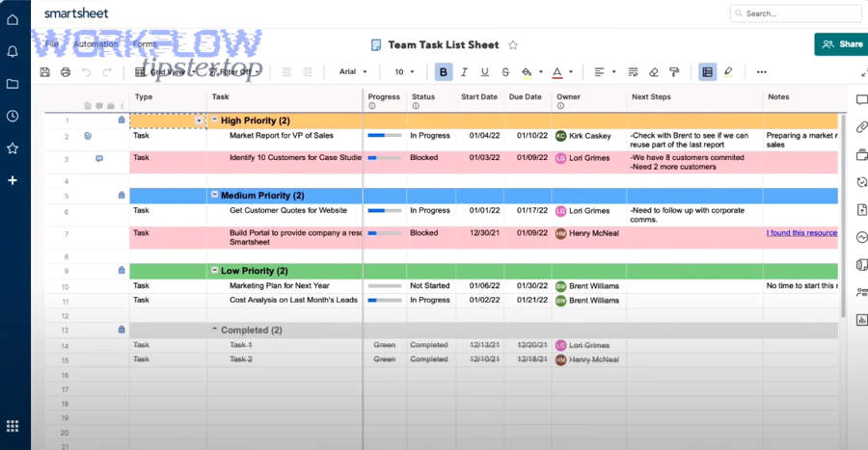The image size is (868, 450).
Task: Open the Attachments paperclip on right rail
Action: [x=861, y=127]
